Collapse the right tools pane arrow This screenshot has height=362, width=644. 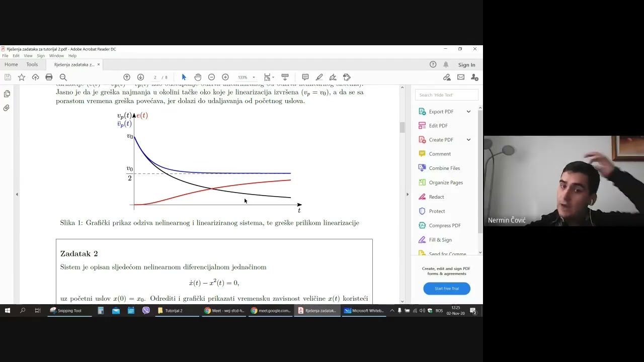pos(408,194)
